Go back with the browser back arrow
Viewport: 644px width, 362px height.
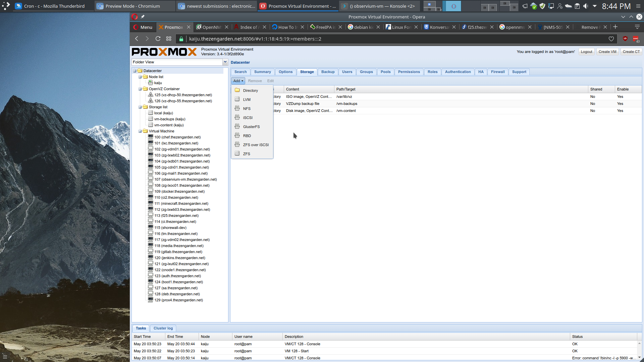click(x=137, y=39)
